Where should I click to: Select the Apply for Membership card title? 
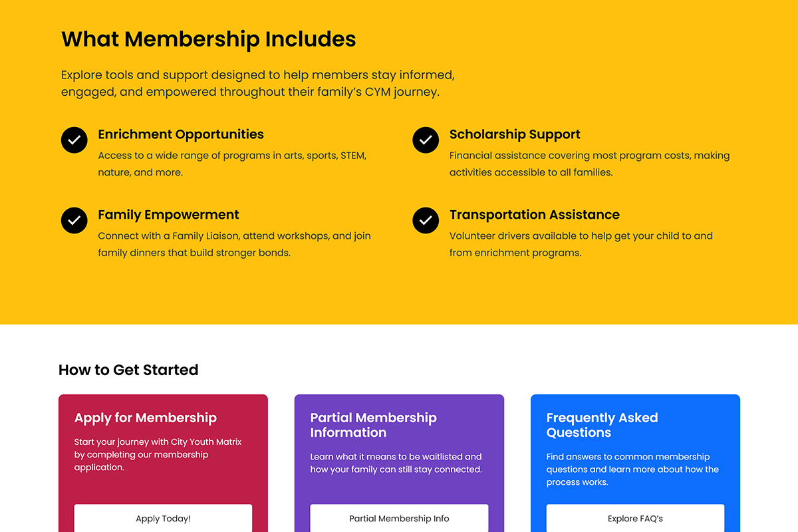click(146, 418)
